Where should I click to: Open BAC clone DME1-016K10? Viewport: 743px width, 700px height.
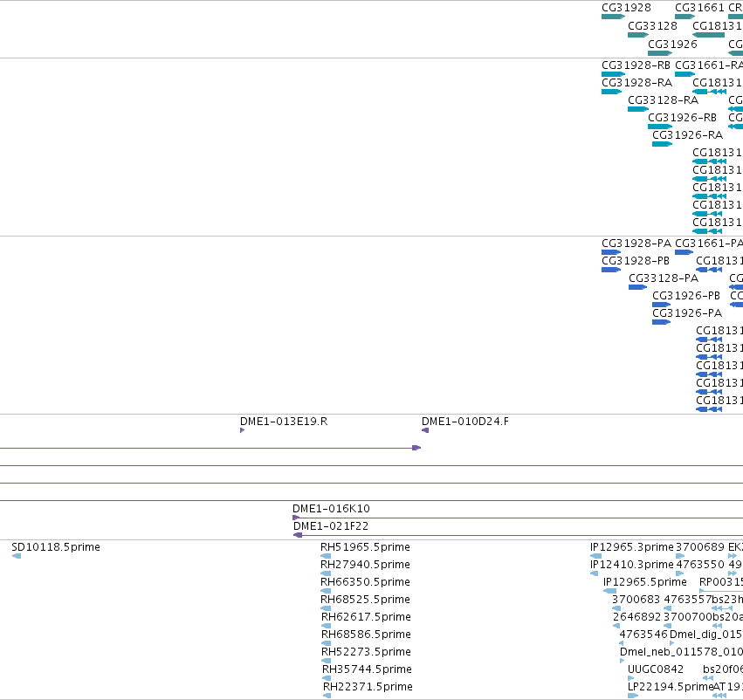[518, 518]
